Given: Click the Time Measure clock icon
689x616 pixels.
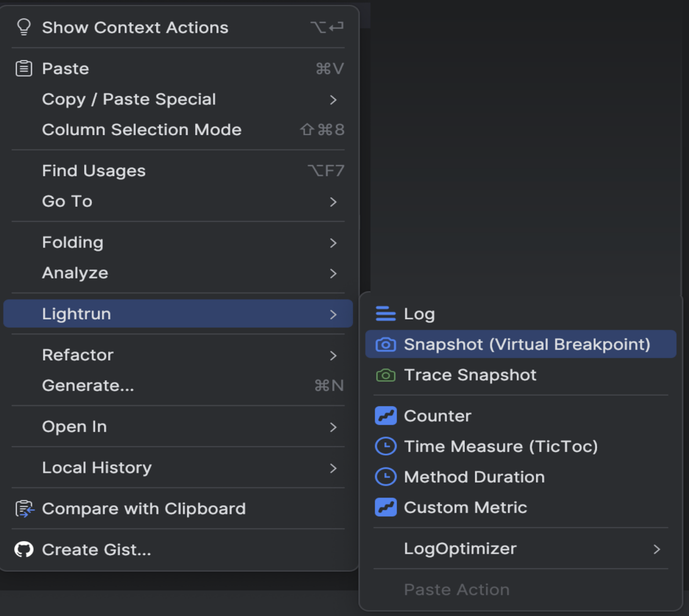Looking at the screenshot, I should pyautogui.click(x=385, y=446).
